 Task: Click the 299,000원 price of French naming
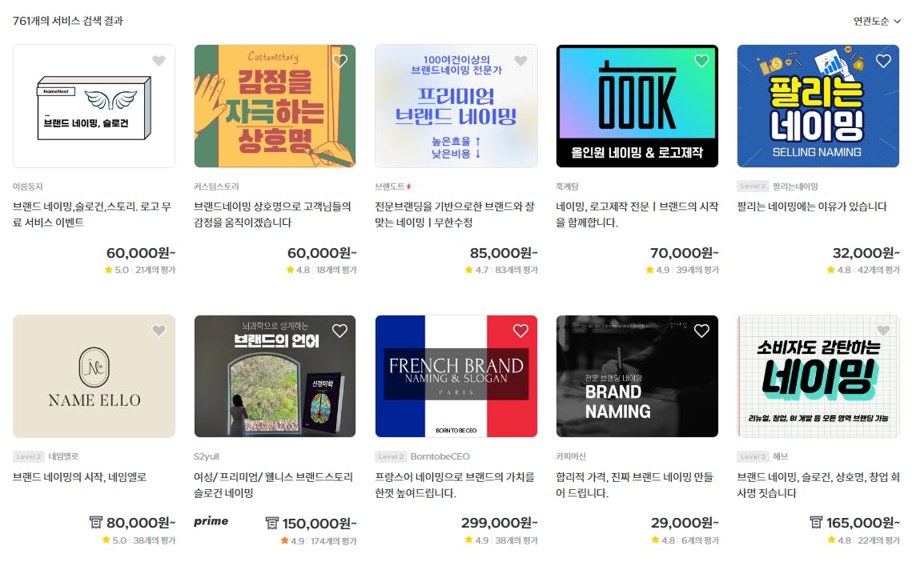(499, 523)
